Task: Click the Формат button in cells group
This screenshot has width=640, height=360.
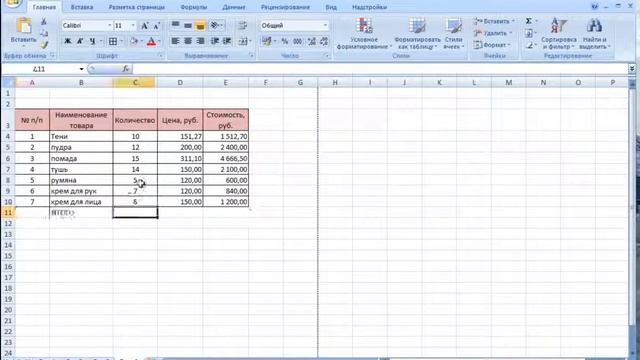Action: click(492, 45)
